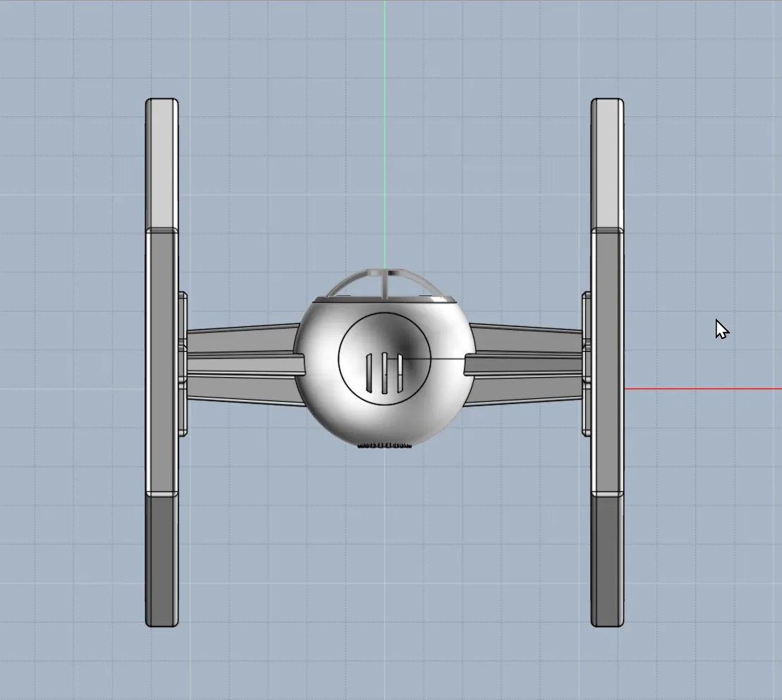Pick the ribbed detail beneath the sphere
Viewport: 782px width, 700px height.
coord(384,446)
